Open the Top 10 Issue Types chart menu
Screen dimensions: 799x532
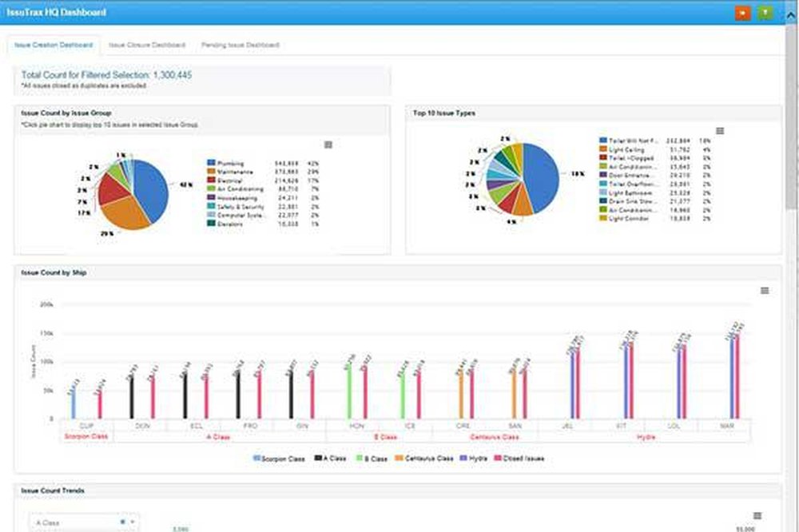(x=720, y=131)
